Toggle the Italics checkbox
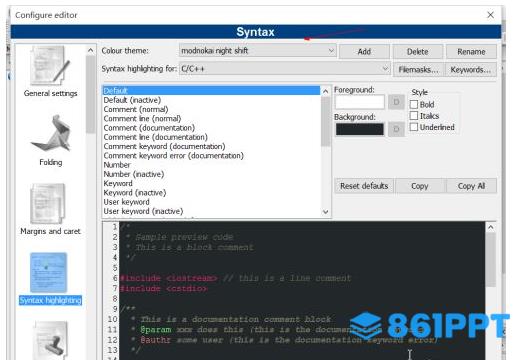 pyautogui.click(x=414, y=116)
